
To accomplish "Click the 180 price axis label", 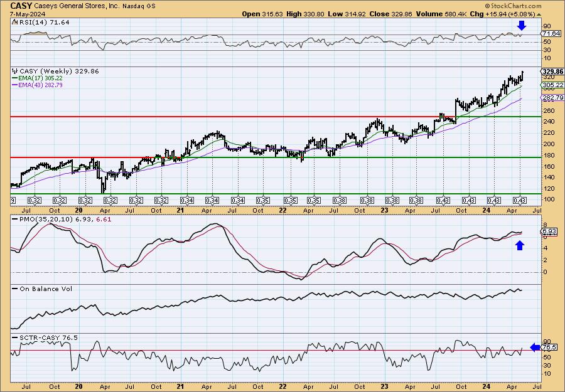I will click(549, 156).
